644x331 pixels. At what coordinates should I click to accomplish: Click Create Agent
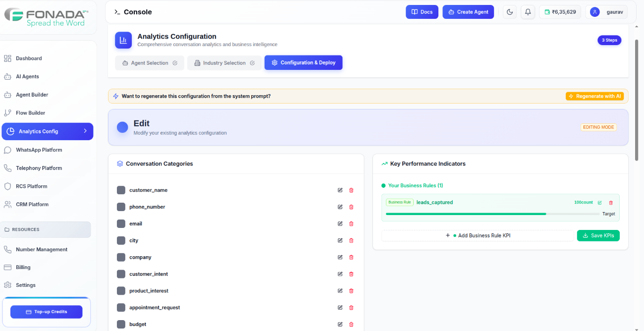click(x=468, y=12)
